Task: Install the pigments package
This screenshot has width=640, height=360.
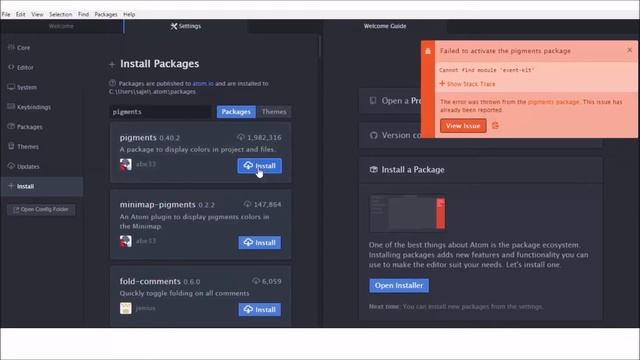Action: coord(260,166)
